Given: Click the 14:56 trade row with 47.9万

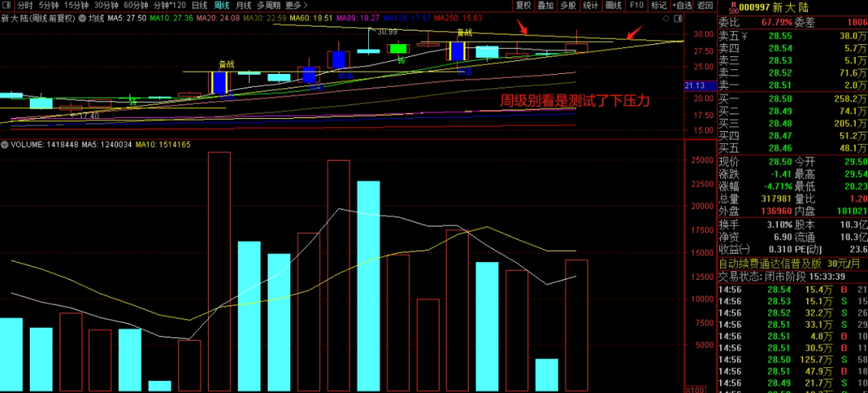Looking at the screenshot, I should pyautogui.click(x=792, y=371).
